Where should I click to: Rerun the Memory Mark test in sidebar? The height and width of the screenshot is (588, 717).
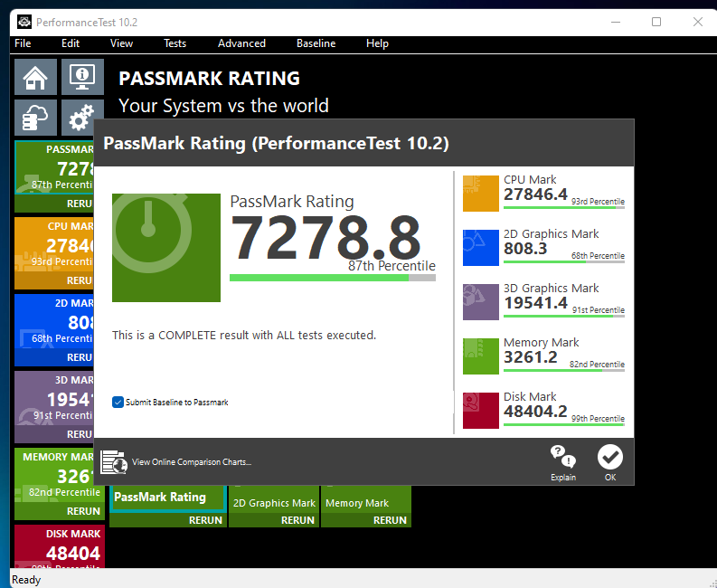[x=60, y=511]
